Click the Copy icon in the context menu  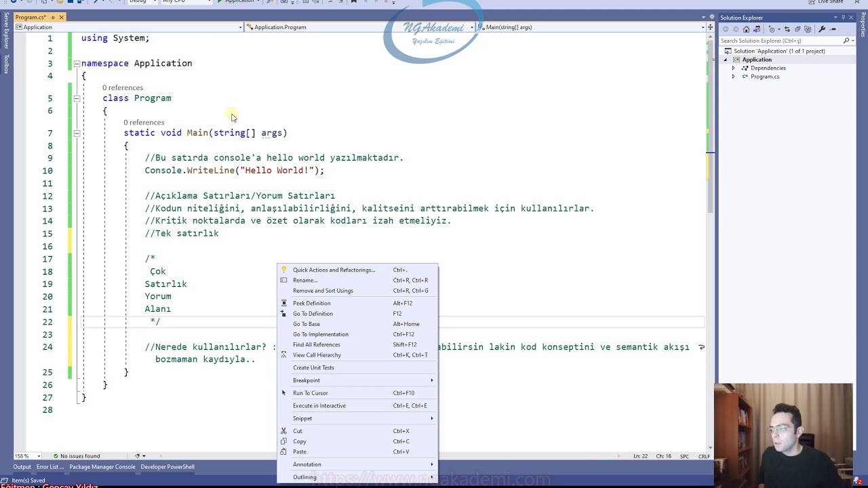click(x=283, y=441)
